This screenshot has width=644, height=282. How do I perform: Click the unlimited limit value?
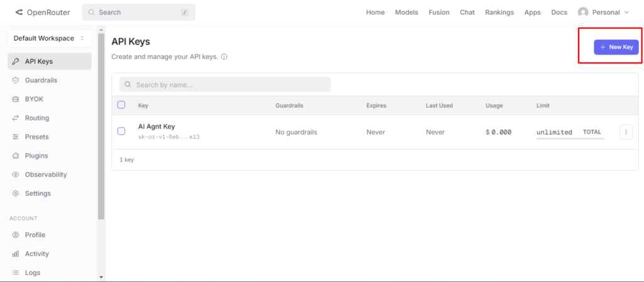pyautogui.click(x=554, y=132)
